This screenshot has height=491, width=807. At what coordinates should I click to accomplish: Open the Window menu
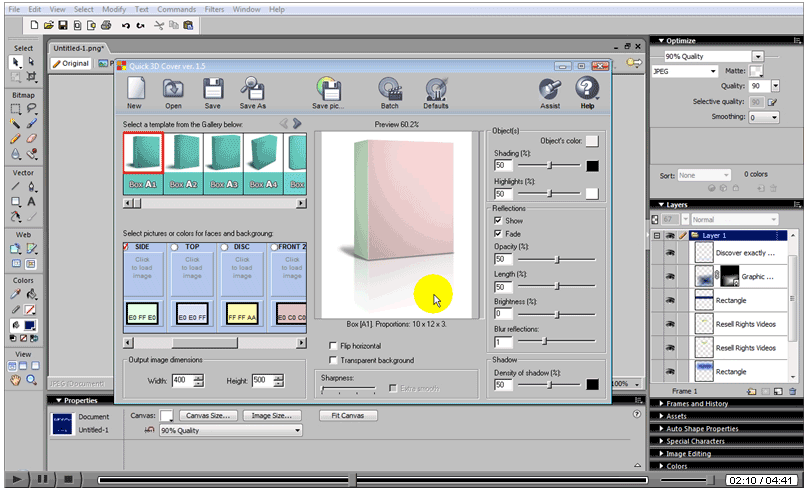246,9
